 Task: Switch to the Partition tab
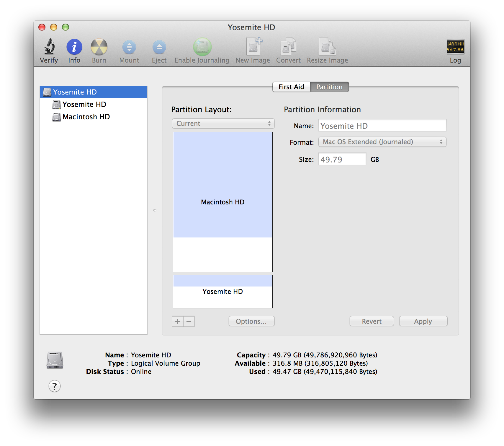coord(329,87)
